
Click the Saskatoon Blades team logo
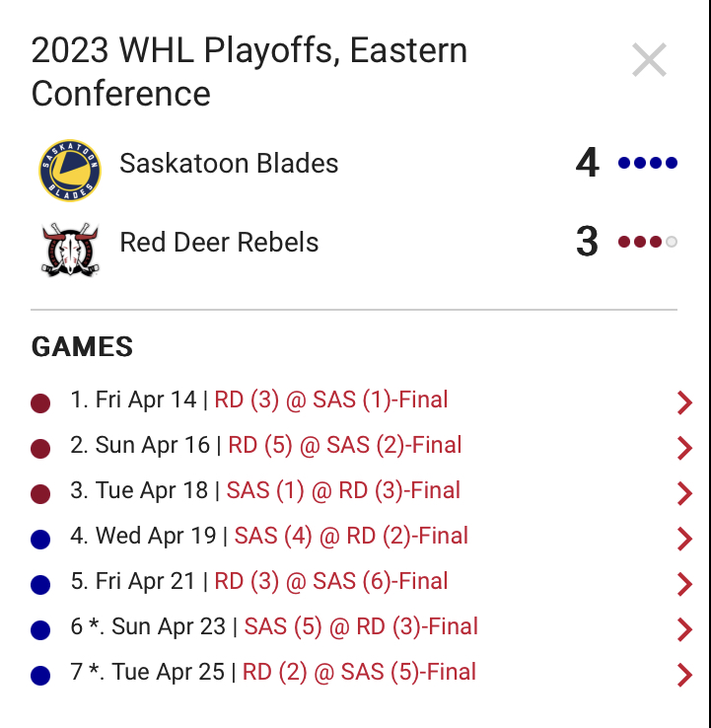(70, 171)
